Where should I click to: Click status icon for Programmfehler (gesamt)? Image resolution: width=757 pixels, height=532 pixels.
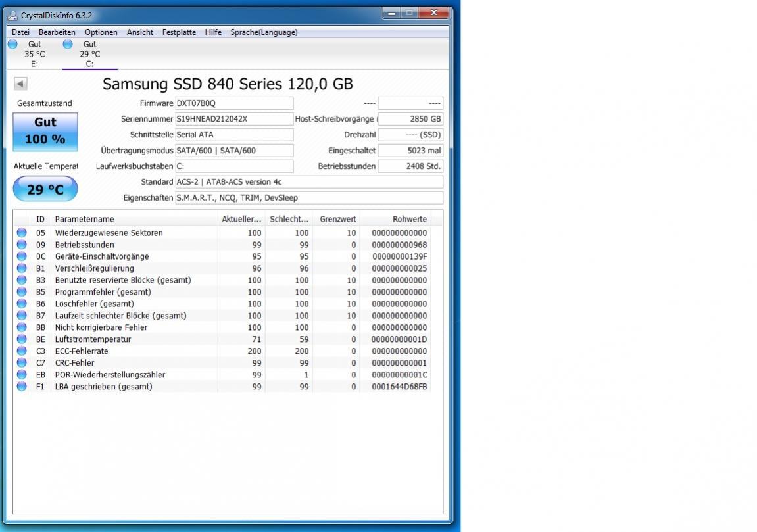click(22, 291)
